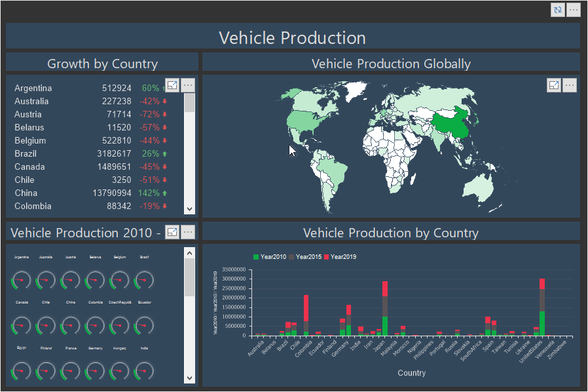Click the down arrow of the growth list scrollbar

tap(190, 209)
